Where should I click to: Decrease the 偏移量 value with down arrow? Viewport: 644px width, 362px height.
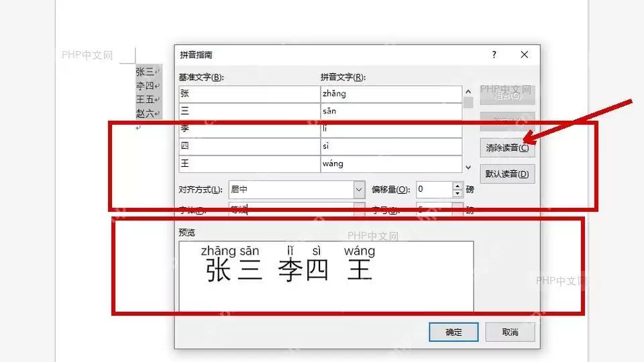pyautogui.click(x=458, y=193)
